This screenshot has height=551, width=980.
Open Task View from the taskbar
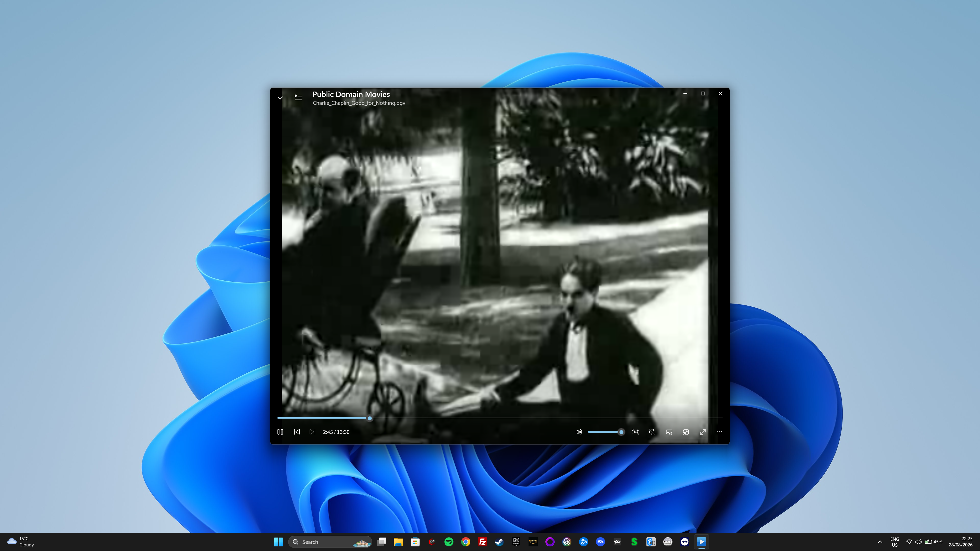pyautogui.click(x=382, y=542)
